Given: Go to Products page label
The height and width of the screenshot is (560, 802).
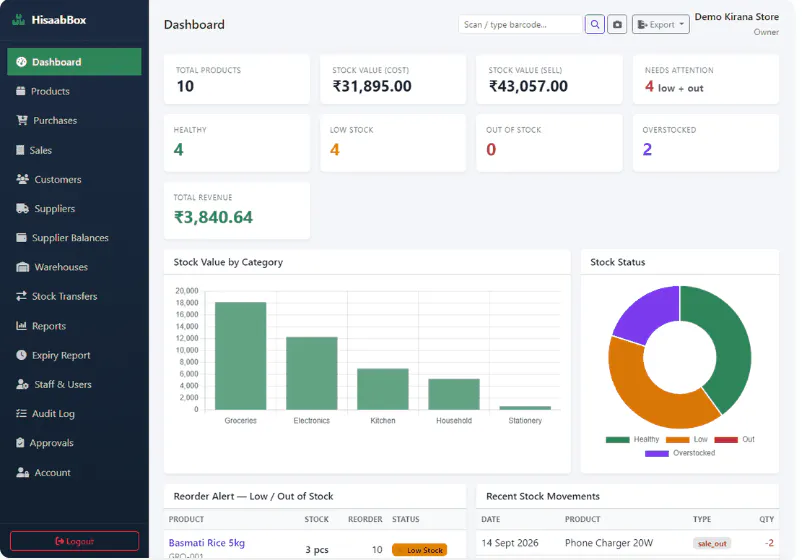Looking at the screenshot, I should (50, 91).
